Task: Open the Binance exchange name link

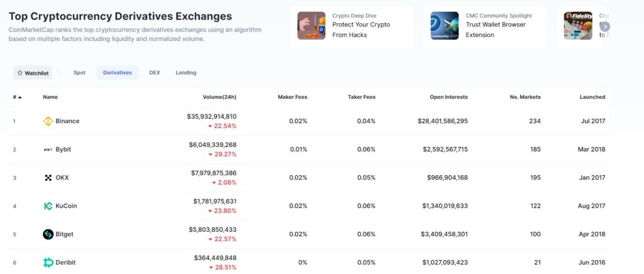Action: pyautogui.click(x=67, y=121)
